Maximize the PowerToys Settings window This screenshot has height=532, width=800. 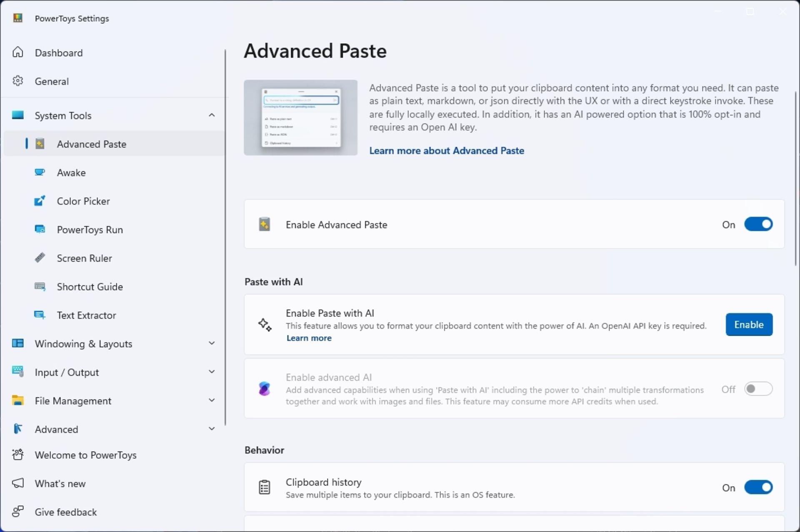[x=750, y=12]
